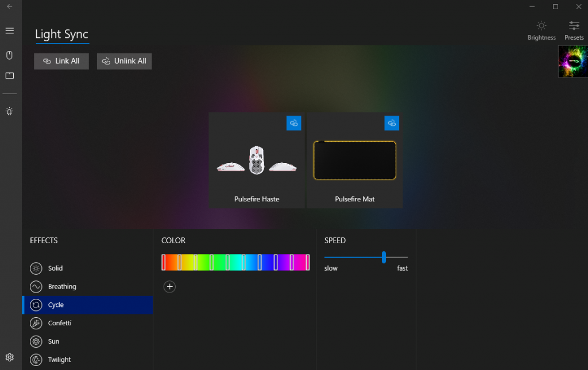This screenshot has height=370, width=588.
Task: Pick the Twilight effect
Action: (x=59, y=360)
